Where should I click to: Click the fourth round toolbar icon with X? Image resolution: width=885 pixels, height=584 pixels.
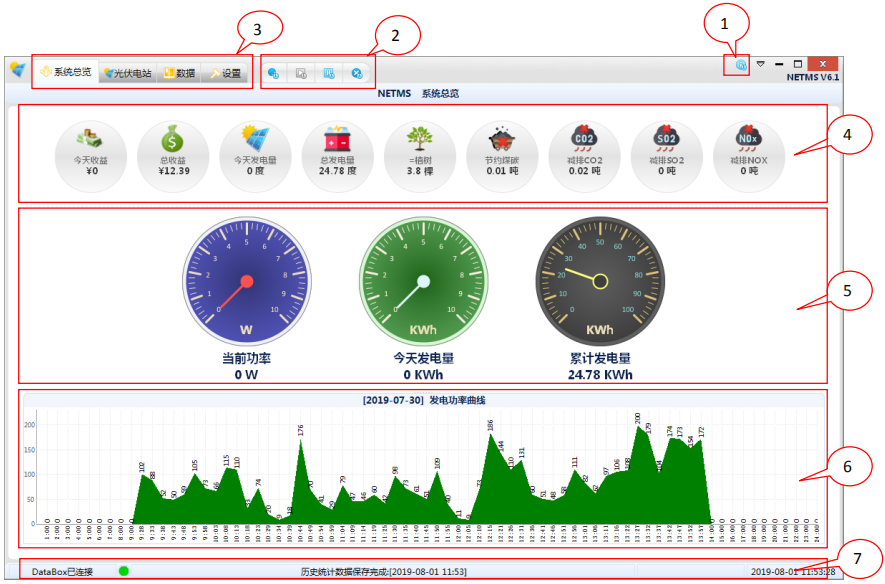point(356,73)
